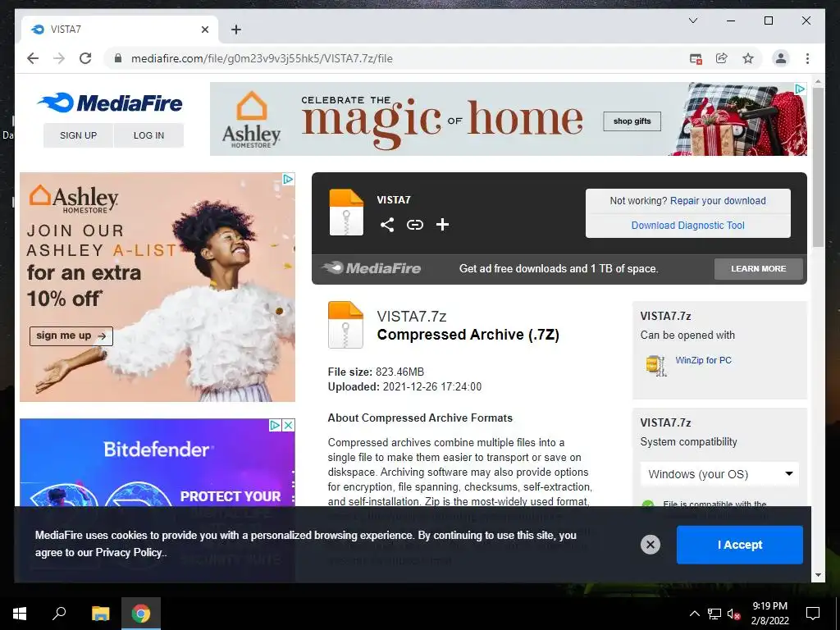Click the AdChoices icon on Ashley side ad

coord(288,179)
